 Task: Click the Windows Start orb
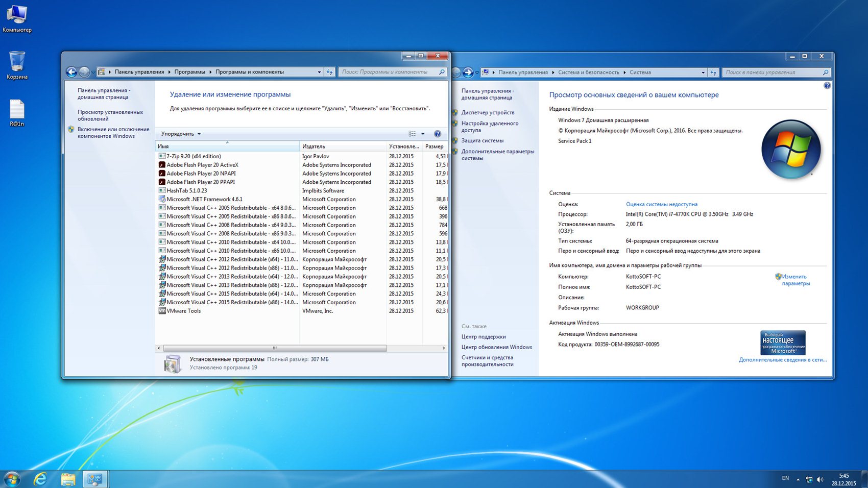(12, 479)
